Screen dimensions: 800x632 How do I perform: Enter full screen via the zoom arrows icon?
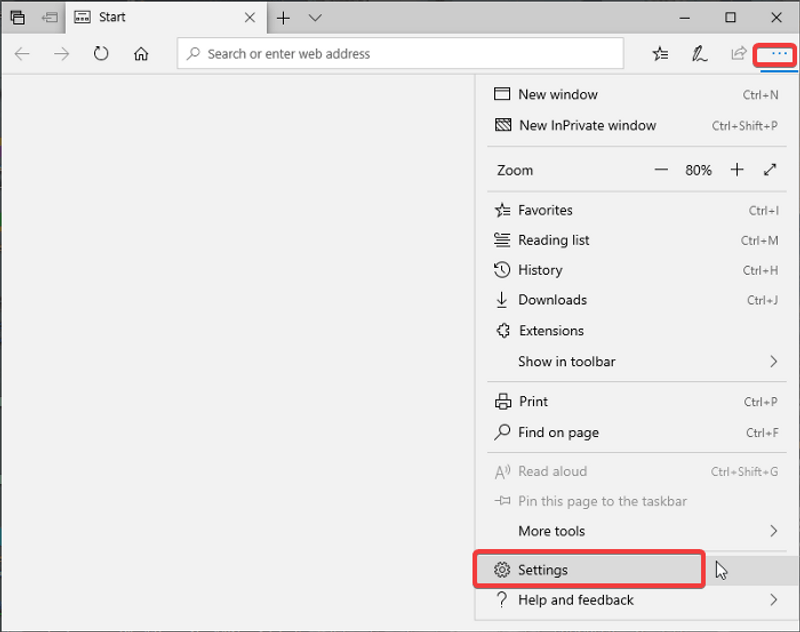[x=770, y=170]
